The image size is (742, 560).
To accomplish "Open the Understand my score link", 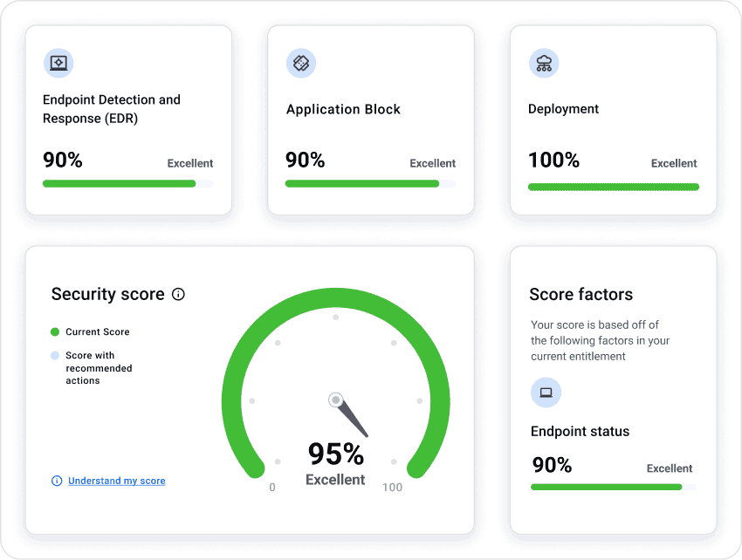I will coord(116,481).
